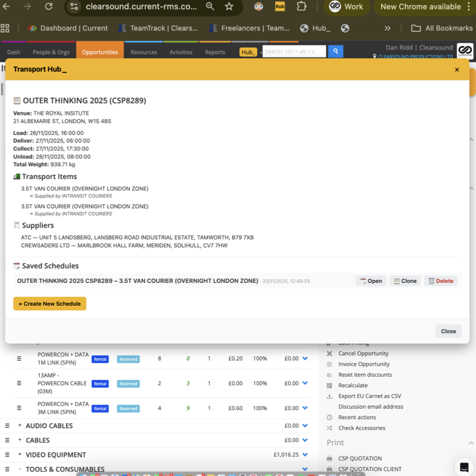Switch to the Dash tab
The image size is (476, 476).
(x=14, y=52)
